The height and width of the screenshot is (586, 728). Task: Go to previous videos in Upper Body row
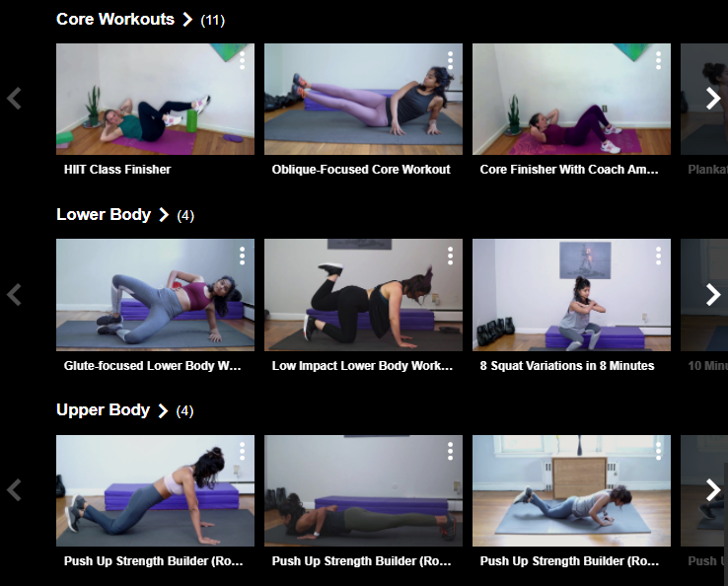pyautogui.click(x=15, y=490)
